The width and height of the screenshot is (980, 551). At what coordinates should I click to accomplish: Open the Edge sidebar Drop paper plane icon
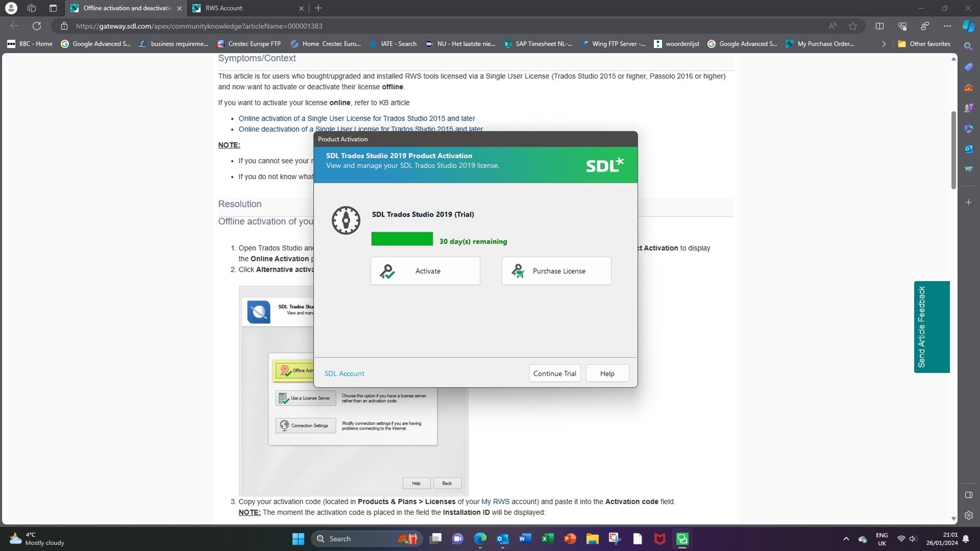[969, 169]
